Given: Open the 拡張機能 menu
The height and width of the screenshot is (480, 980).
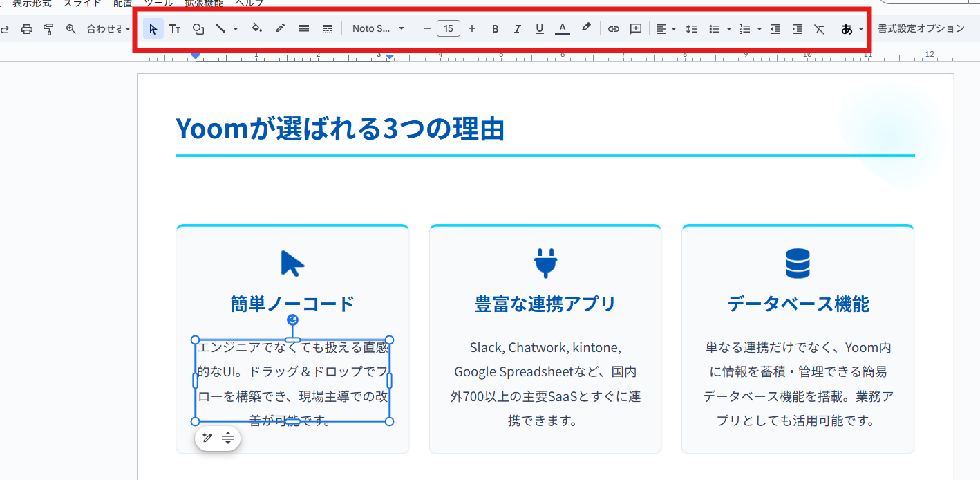Looking at the screenshot, I should click(x=204, y=3).
